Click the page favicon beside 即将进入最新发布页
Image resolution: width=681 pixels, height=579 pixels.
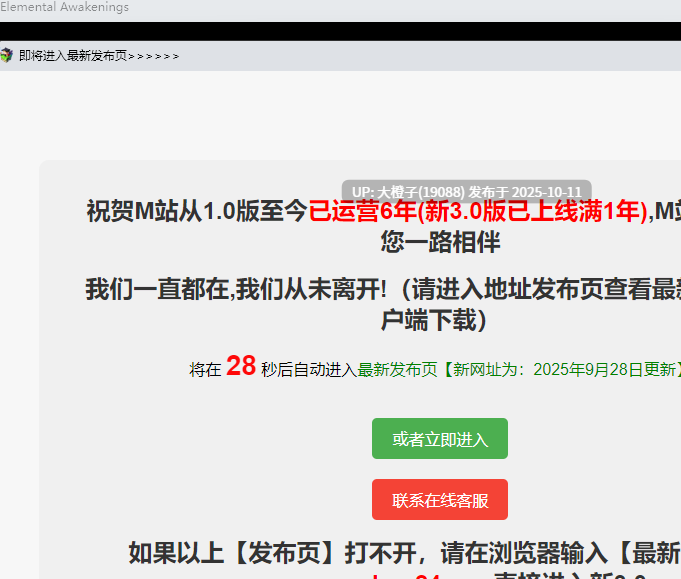click(6, 56)
